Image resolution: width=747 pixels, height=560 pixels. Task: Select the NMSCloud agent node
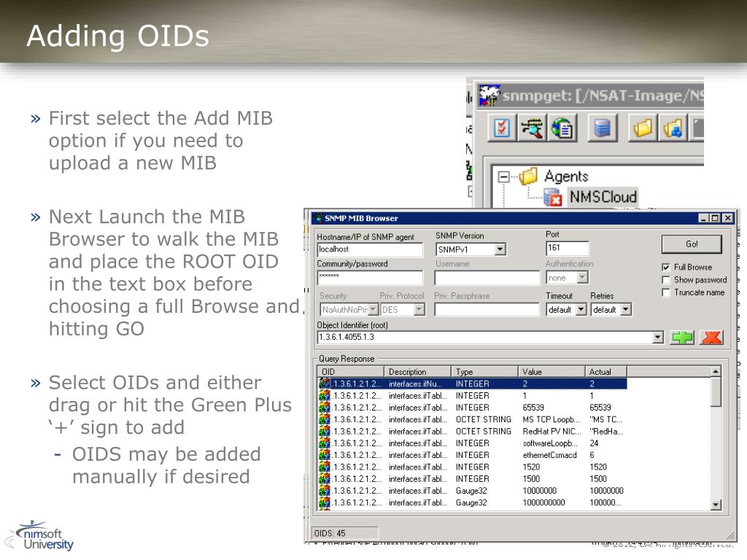coord(603,197)
